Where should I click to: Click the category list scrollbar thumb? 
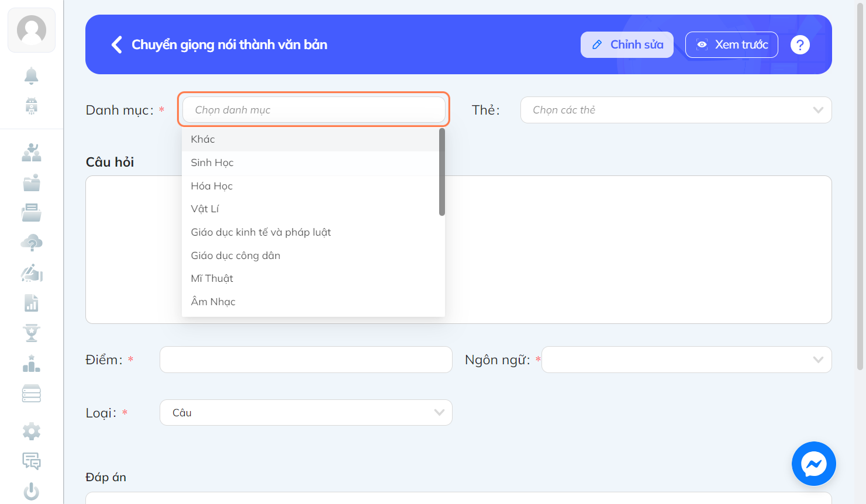(442, 172)
